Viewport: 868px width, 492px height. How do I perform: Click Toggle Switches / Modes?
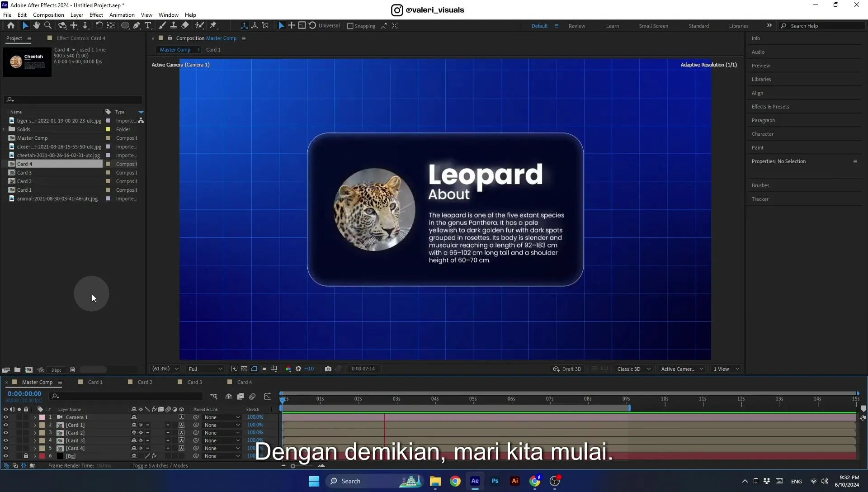click(x=160, y=466)
